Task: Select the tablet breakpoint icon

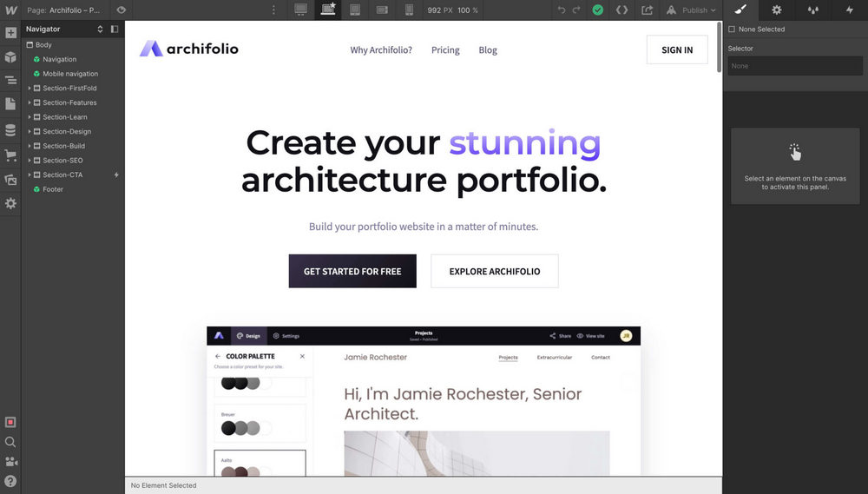Action: [355, 10]
